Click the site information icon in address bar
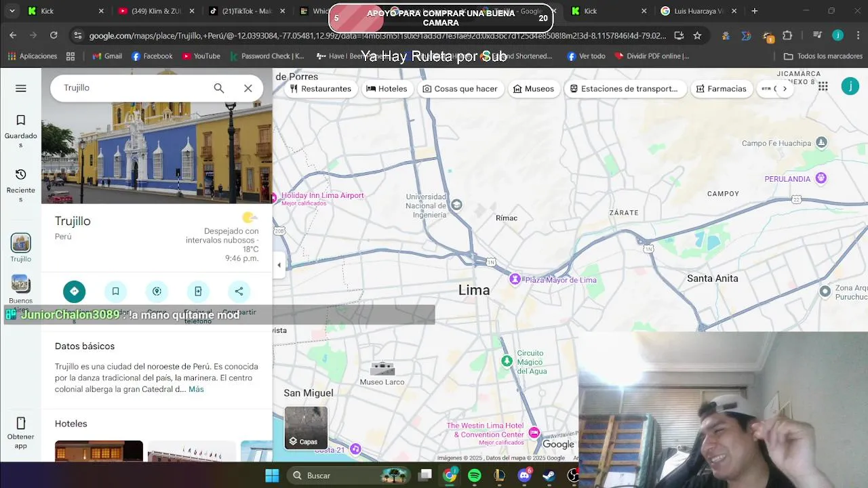 [x=78, y=35]
